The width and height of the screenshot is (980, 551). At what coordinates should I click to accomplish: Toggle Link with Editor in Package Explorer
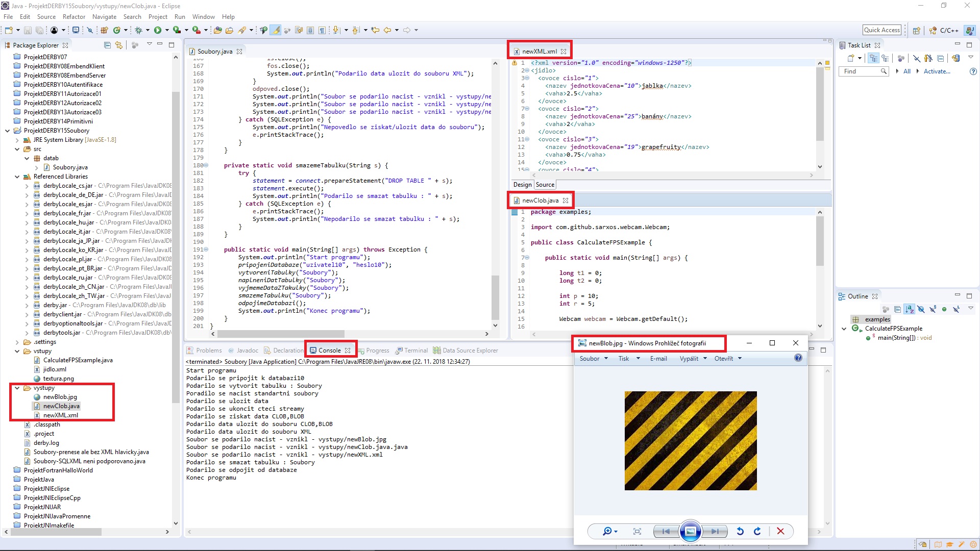[x=118, y=45]
